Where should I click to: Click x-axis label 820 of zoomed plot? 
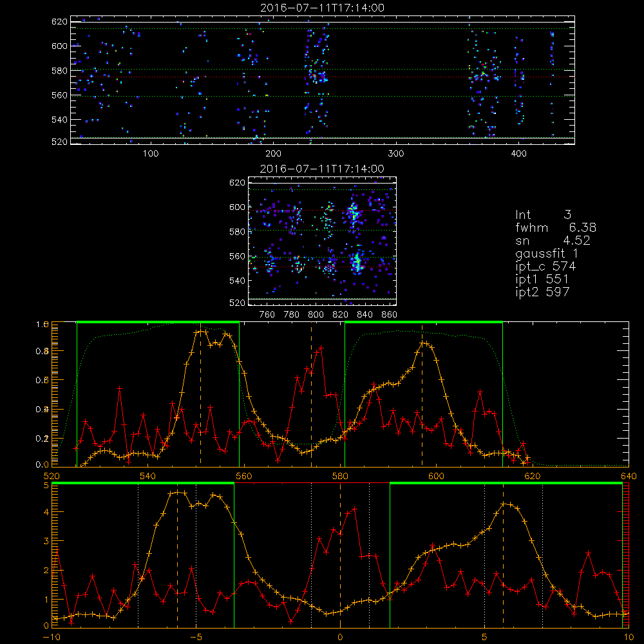coord(341,315)
